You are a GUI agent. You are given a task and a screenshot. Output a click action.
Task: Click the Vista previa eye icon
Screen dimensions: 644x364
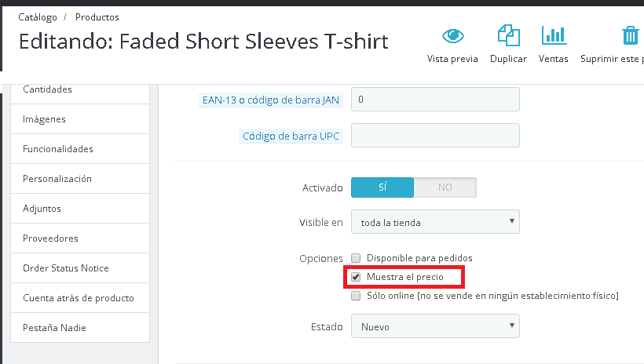click(452, 36)
